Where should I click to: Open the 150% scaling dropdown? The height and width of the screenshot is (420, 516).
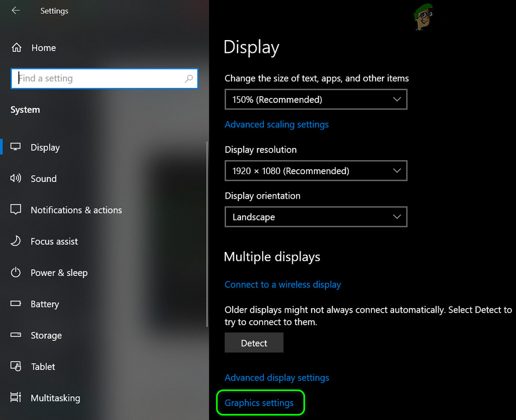click(x=316, y=100)
